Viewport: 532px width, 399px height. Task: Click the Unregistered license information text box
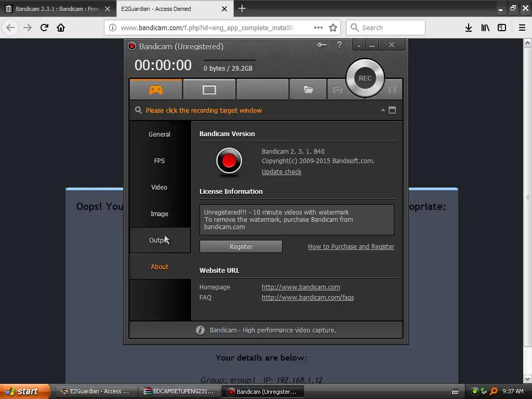click(x=297, y=220)
